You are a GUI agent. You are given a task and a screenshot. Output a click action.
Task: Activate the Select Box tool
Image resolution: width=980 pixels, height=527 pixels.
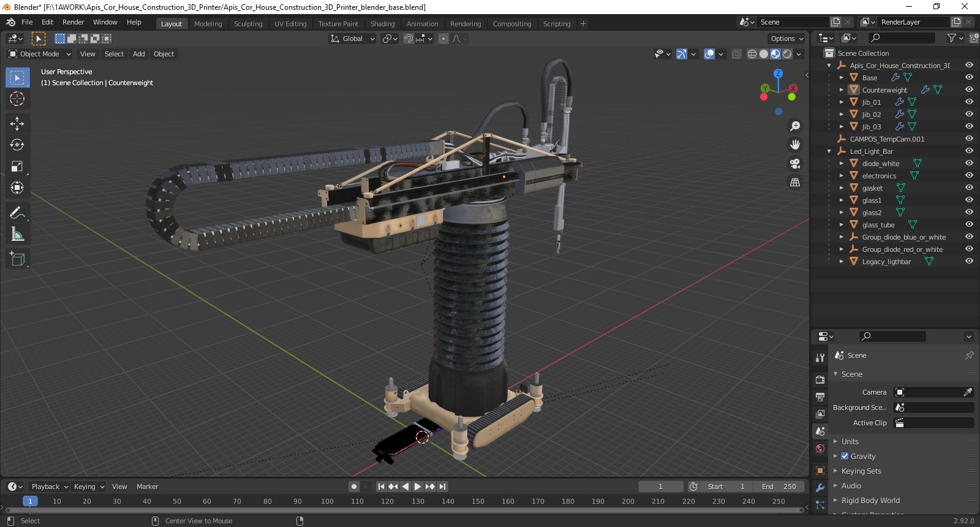pos(17,78)
